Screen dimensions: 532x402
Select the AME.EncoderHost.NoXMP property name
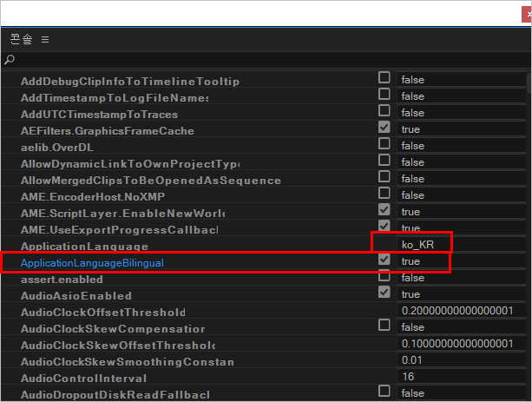click(x=93, y=197)
